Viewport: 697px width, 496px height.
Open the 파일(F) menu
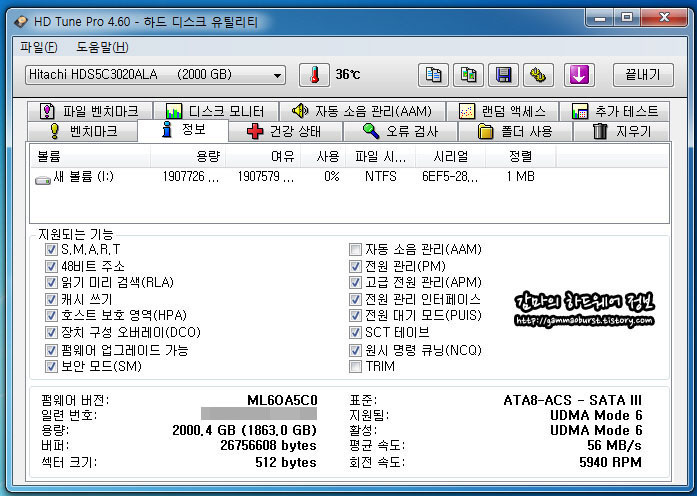(x=38, y=47)
